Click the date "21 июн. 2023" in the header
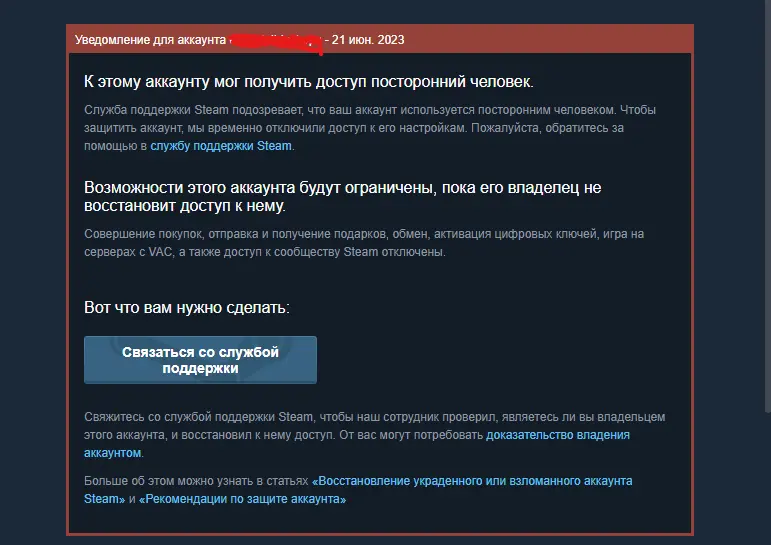Screen dimensions: 771x545 368,40
